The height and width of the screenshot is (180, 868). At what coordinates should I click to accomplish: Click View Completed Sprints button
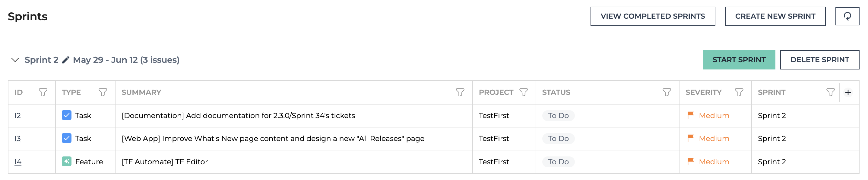[652, 16]
